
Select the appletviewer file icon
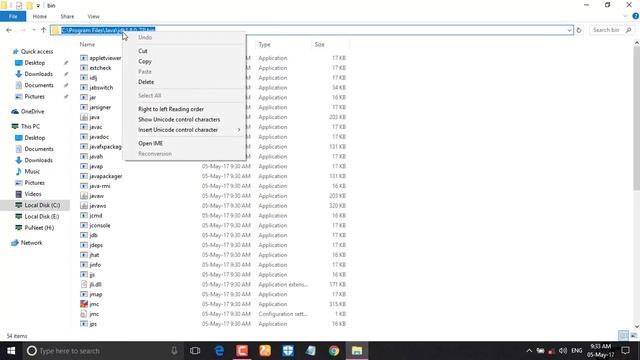(84, 58)
